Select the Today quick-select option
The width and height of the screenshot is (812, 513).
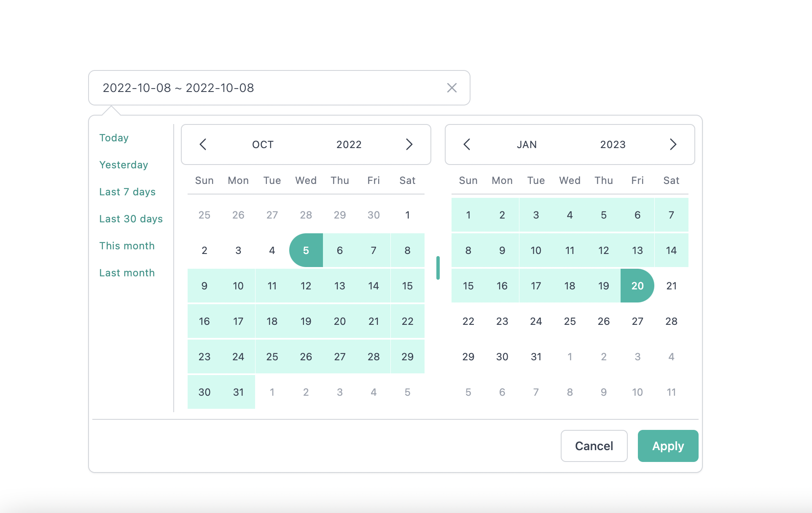point(114,138)
